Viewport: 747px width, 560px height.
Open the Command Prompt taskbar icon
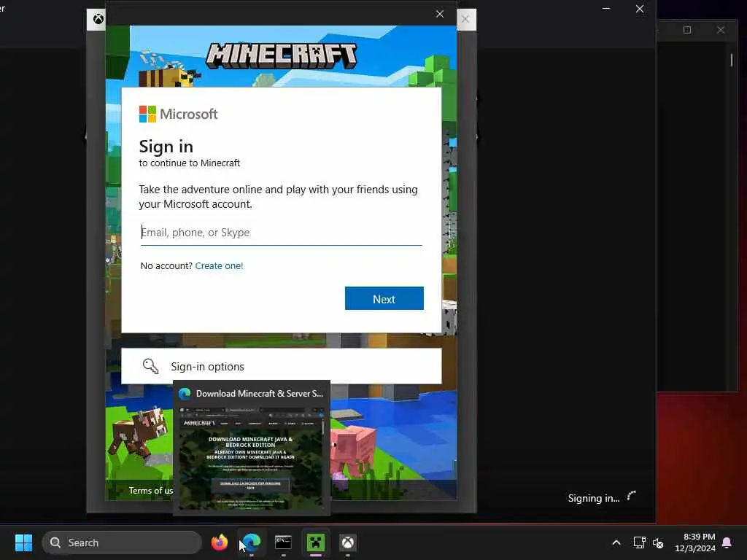coord(284,542)
